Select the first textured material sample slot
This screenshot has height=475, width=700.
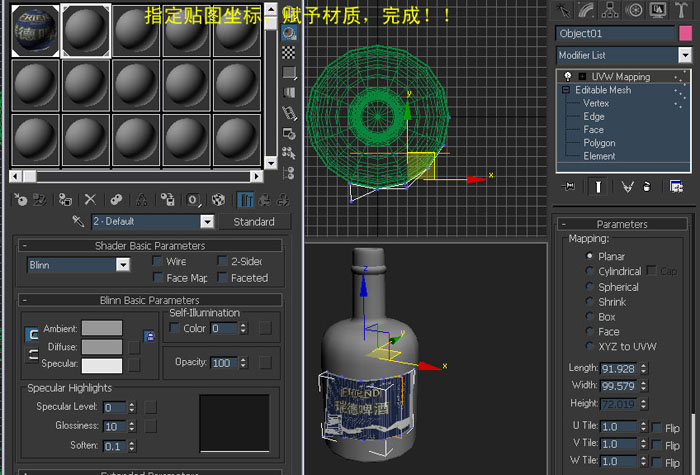point(35,31)
